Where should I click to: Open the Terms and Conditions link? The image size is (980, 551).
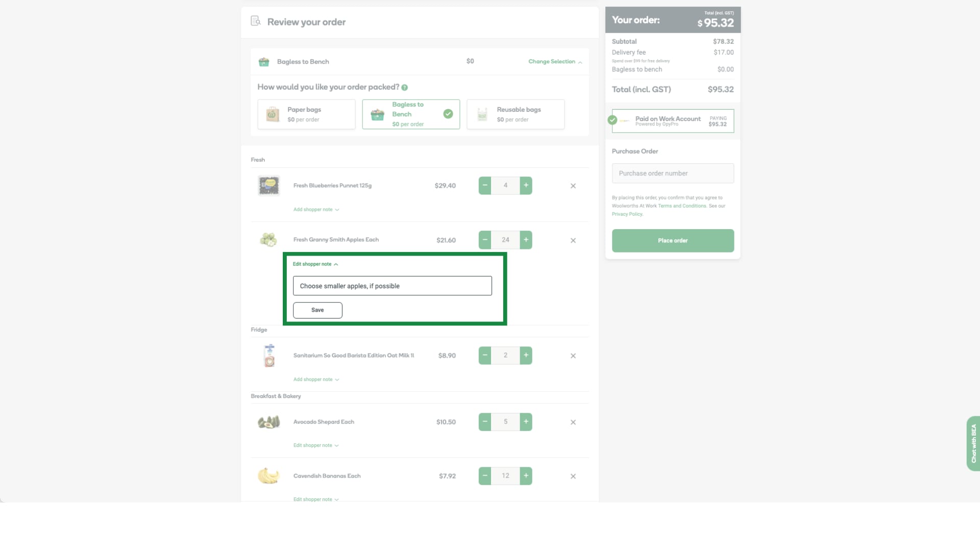[x=682, y=206]
